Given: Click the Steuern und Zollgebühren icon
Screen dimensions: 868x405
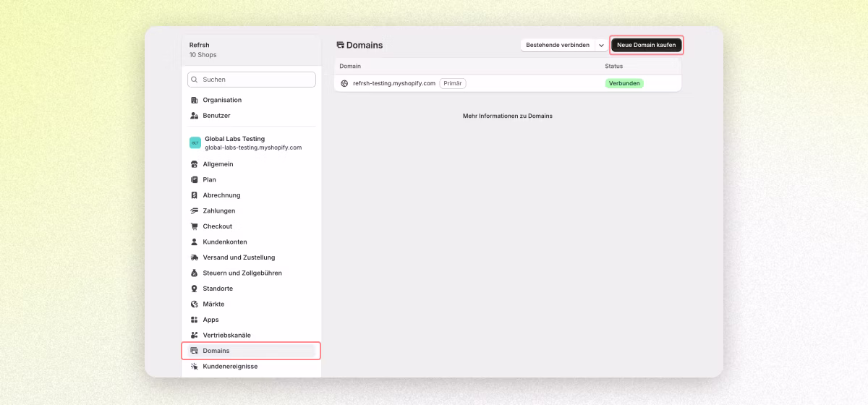Looking at the screenshot, I should [x=194, y=273].
